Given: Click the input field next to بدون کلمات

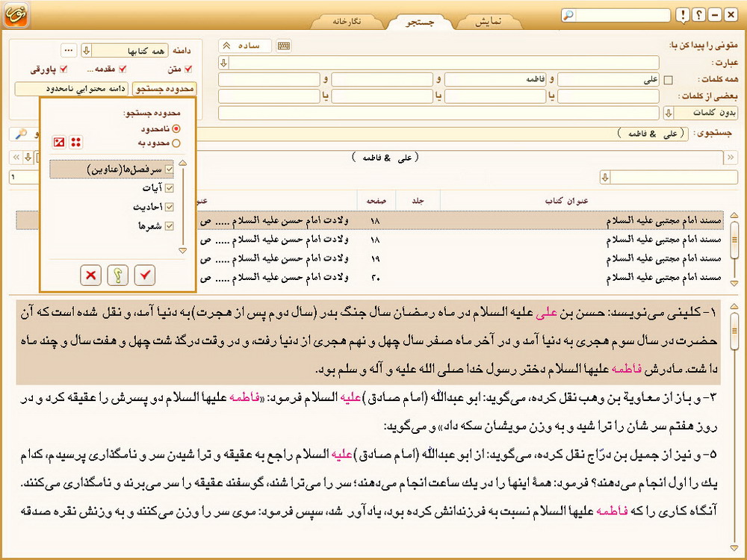Looking at the screenshot, I should (438, 113).
